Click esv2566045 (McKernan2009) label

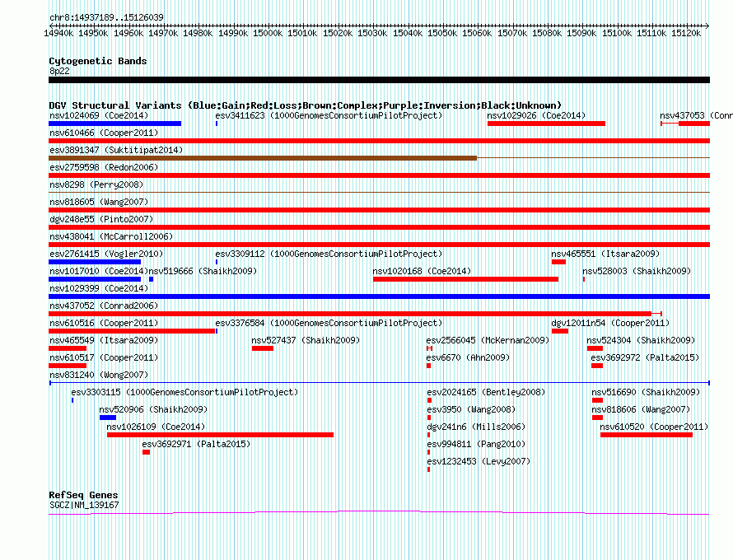coord(488,340)
